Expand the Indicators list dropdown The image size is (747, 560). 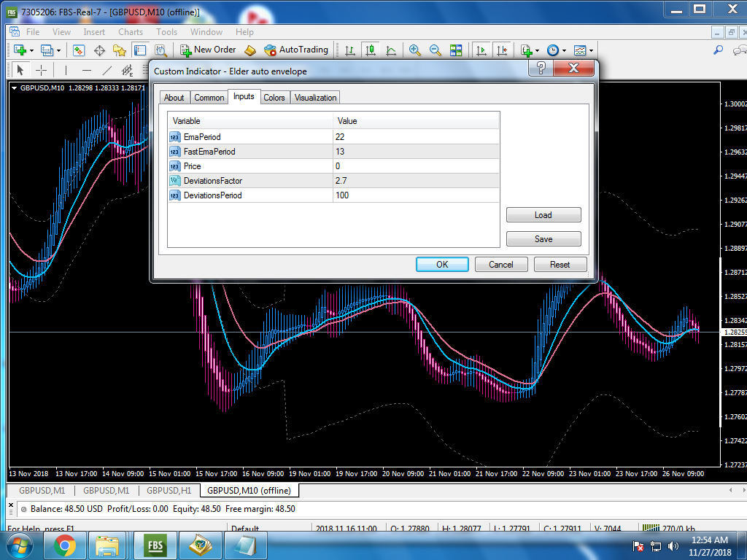point(537,50)
